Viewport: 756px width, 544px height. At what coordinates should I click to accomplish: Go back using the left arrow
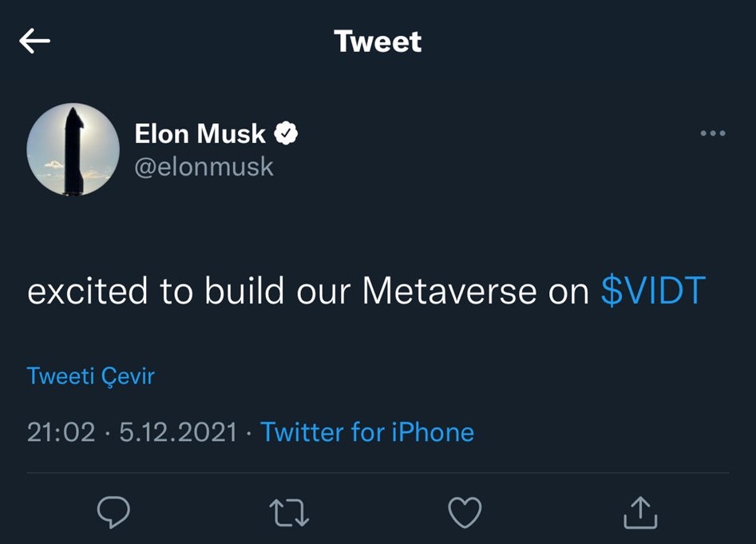(x=35, y=41)
